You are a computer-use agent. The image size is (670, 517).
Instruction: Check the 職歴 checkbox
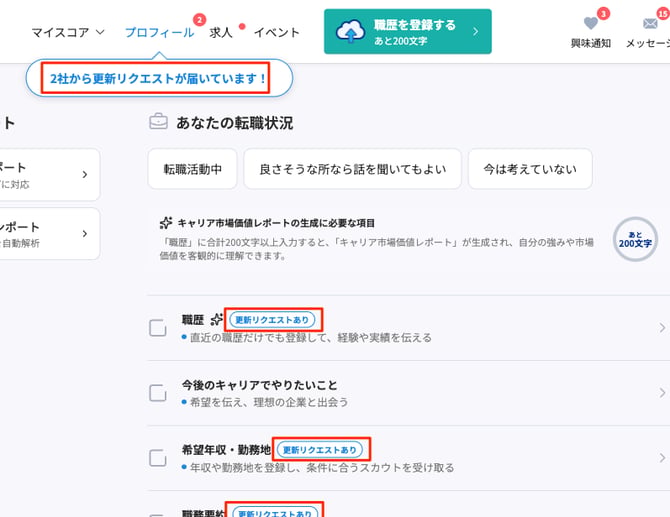pos(158,328)
